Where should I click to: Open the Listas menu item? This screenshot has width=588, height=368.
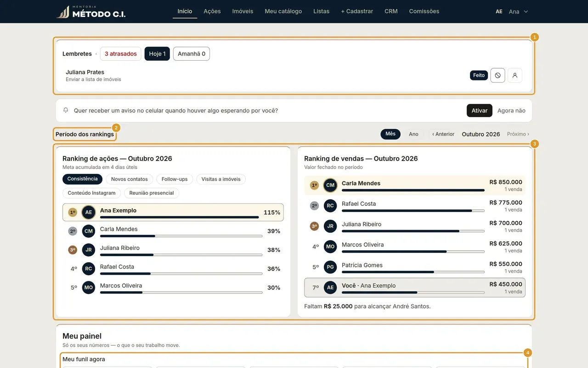tap(322, 11)
